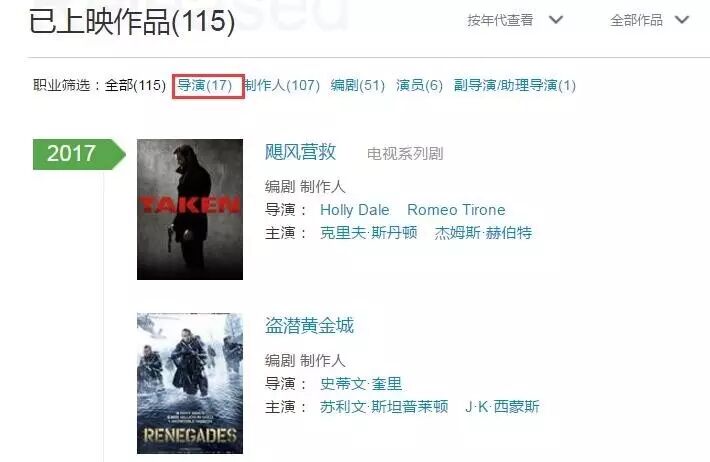710x462 pixels.
Task: Open the 盗潜黄金城 title link
Action: point(309,326)
